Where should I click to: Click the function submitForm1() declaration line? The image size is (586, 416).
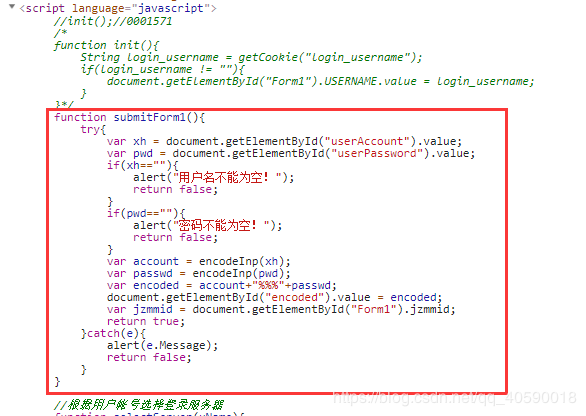coord(129,117)
